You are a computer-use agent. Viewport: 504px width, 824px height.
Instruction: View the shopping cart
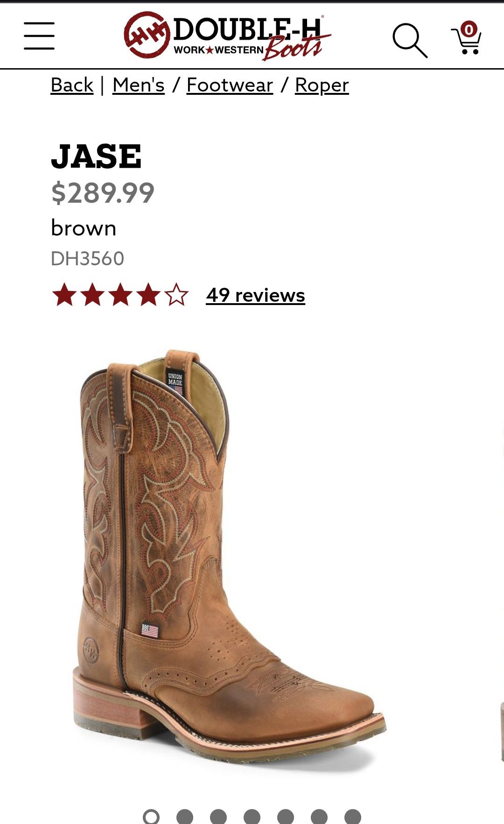pyautogui.click(x=466, y=38)
